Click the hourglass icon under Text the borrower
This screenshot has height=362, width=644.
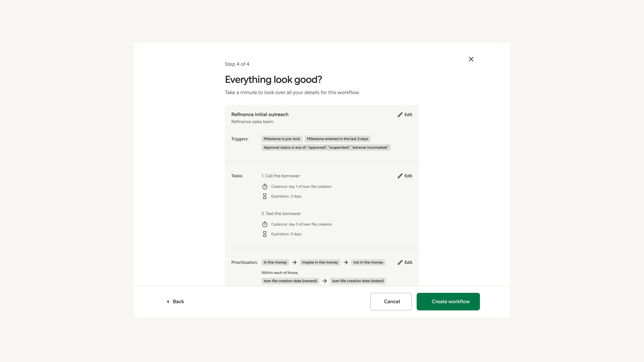coord(265,234)
